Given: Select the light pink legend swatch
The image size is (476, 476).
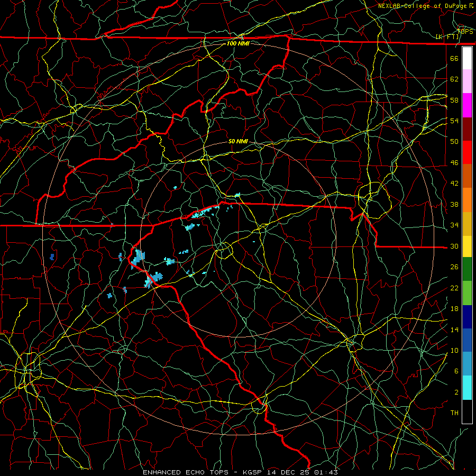Looking at the screenshot, I should pos(467,81).
